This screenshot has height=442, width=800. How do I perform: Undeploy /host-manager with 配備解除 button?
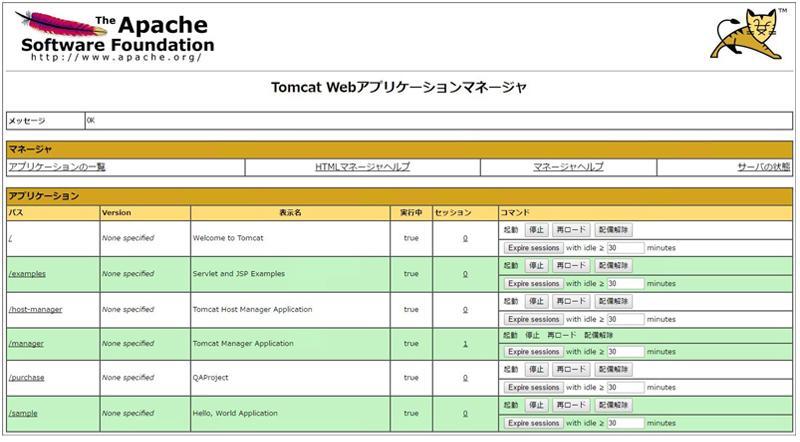click(613, 302)
